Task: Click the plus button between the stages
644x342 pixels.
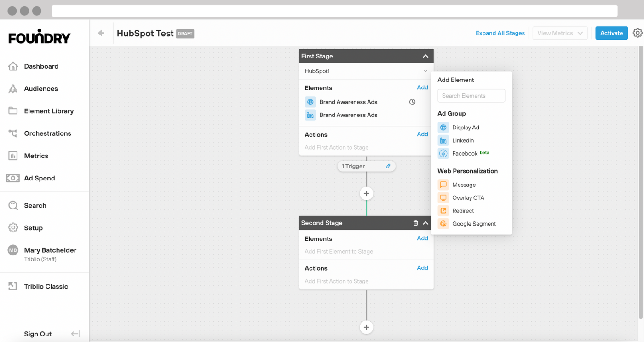Action: (x=366, y=194)
